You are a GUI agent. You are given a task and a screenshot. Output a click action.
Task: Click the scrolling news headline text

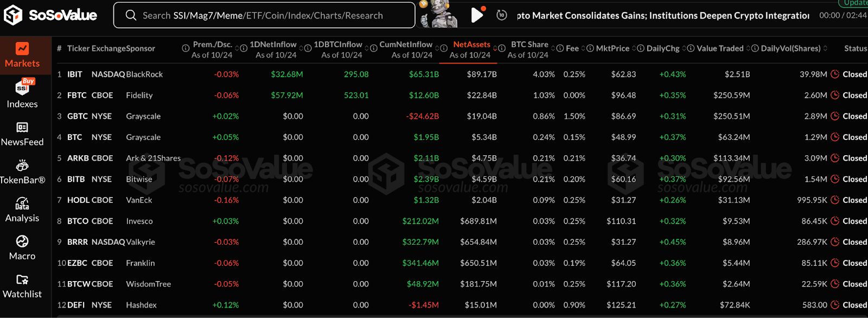point(662,15)
